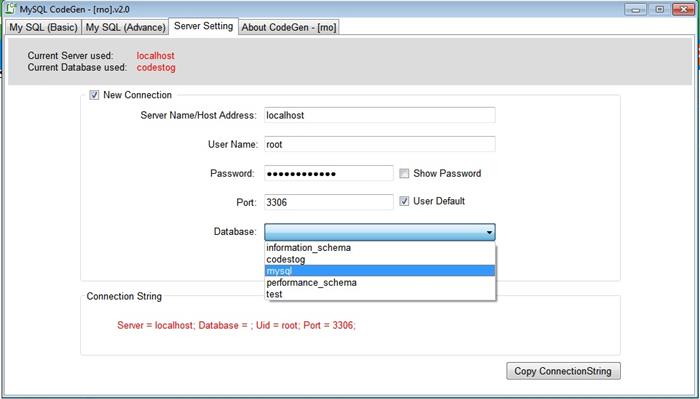Viewport: 700px width, 399px height.
Task: Choose codestog in the database list
Action: tap(380, 259)
